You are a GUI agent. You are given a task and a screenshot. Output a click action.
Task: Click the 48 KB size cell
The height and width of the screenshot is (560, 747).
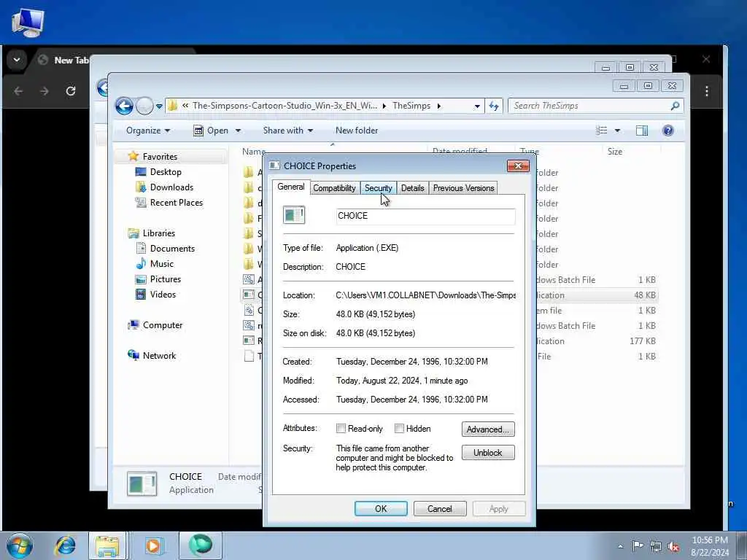pyautogui.click(x=645, y=295)
